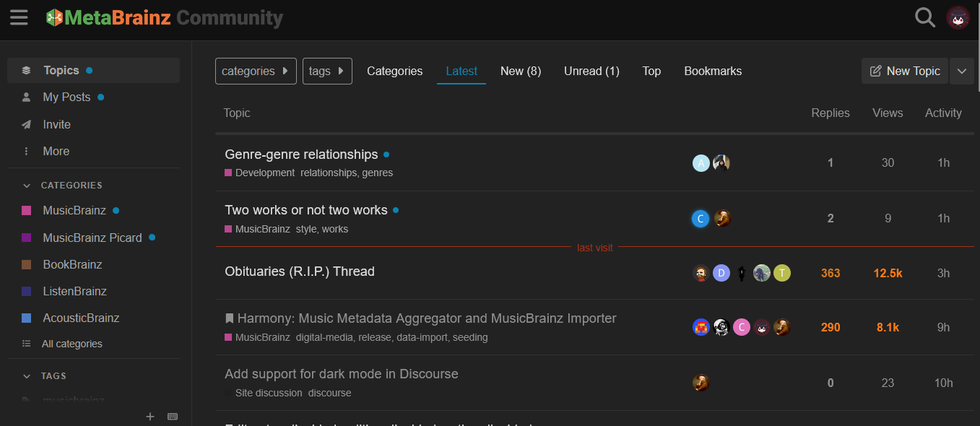This screenshot has width=980, height=426.
Task: Click the plus icon at sidebar bottom
Action: coord(150,416)
